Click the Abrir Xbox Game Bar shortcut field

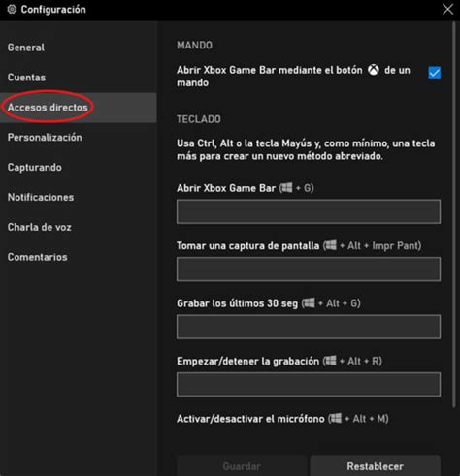[x=309, y=211]
